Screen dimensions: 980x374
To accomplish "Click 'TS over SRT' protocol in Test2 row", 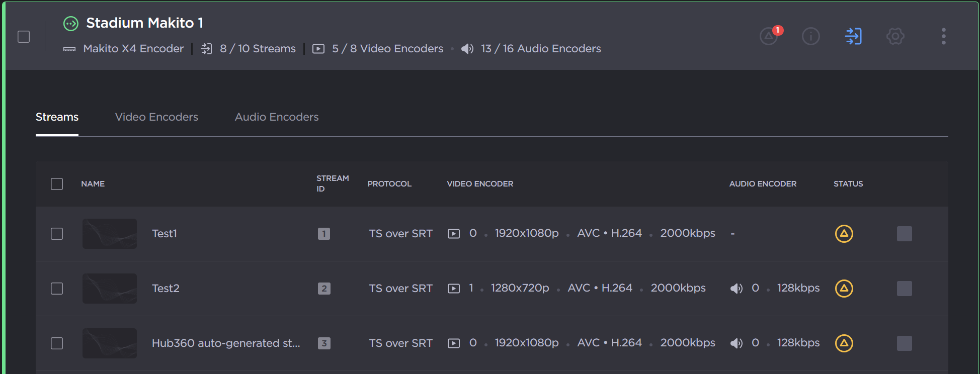I will coord(400,289).
